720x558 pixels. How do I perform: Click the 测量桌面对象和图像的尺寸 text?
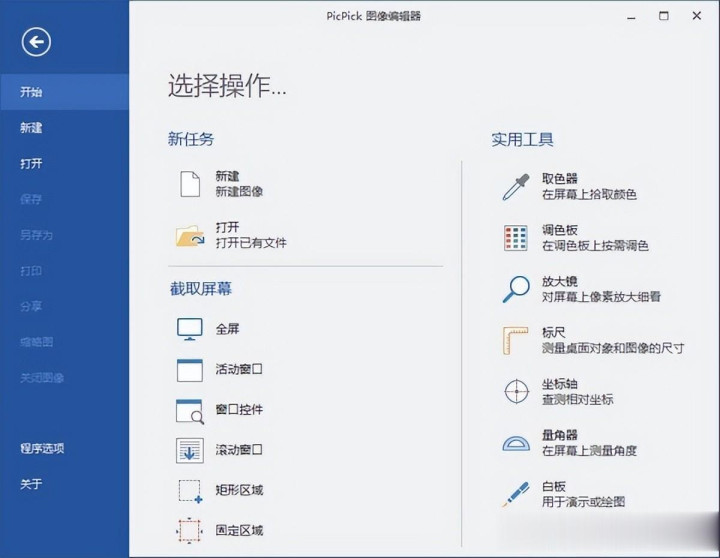pos(613,348)
